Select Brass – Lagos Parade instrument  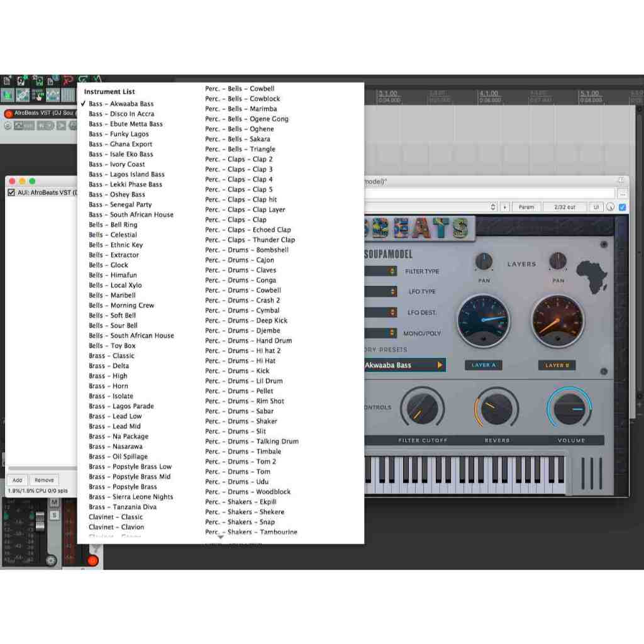point(121,406)
